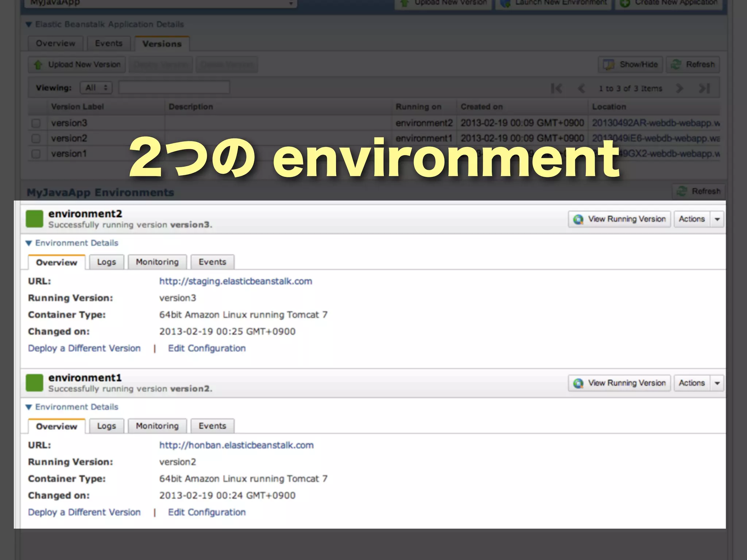The height and width of the screenshot is (560, 747).
Task: Open the Monitoring tab of environment2
Action: click(x=157, y=262)
